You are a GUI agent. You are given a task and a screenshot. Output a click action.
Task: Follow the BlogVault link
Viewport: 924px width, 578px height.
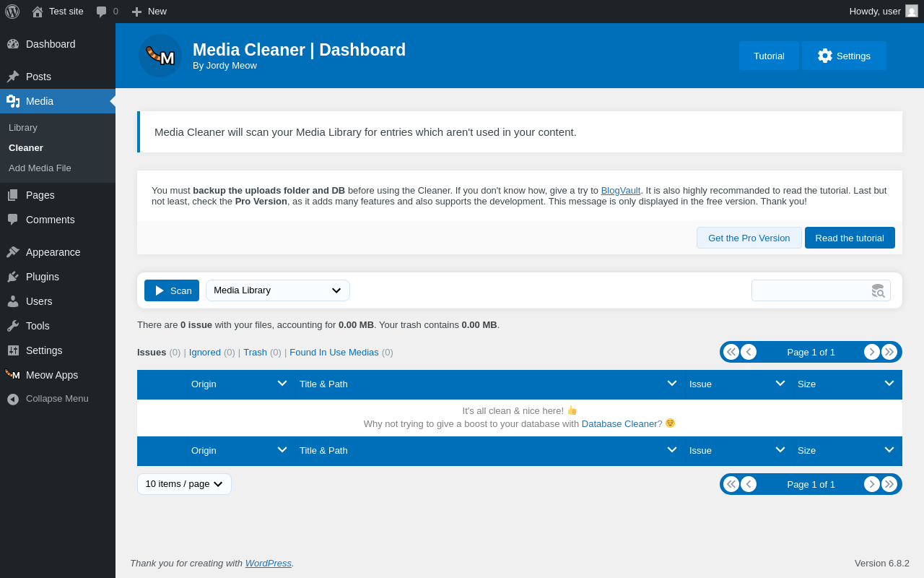click(621, 190)
